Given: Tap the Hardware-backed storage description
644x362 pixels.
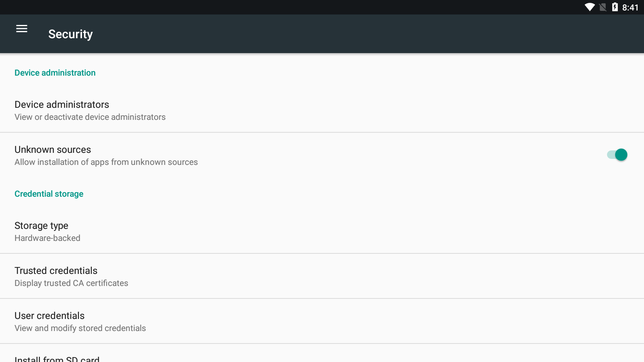Looking at the screenshot, I should pos(47,238).
